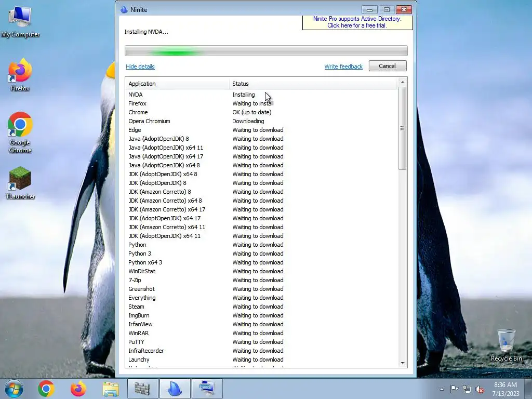The height and width of the screenshot is (399, 532).
Task: Open Google Chrome desktop shortcut
Action: 20,132
